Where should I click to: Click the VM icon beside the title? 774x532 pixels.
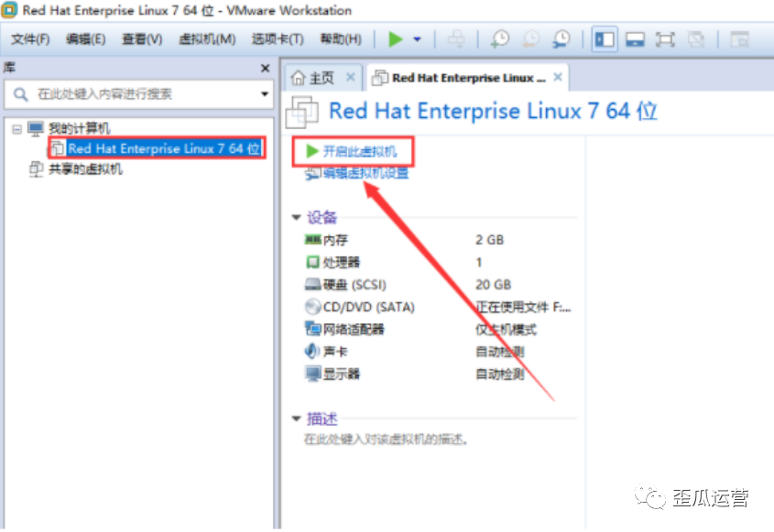301,112
